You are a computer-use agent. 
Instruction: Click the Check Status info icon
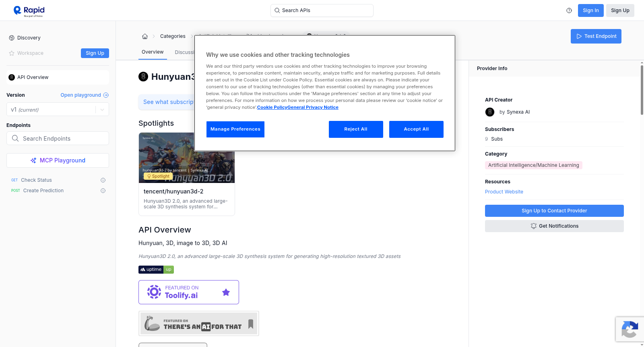103,180
